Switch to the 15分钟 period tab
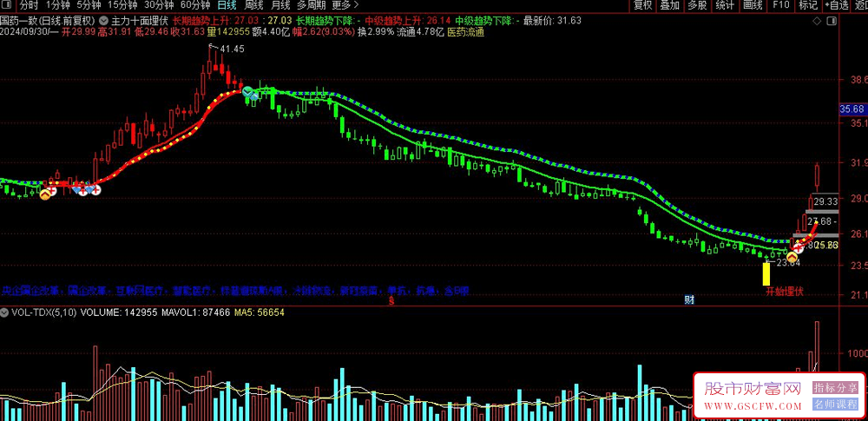The image size is (868, 421). [122, 5]
